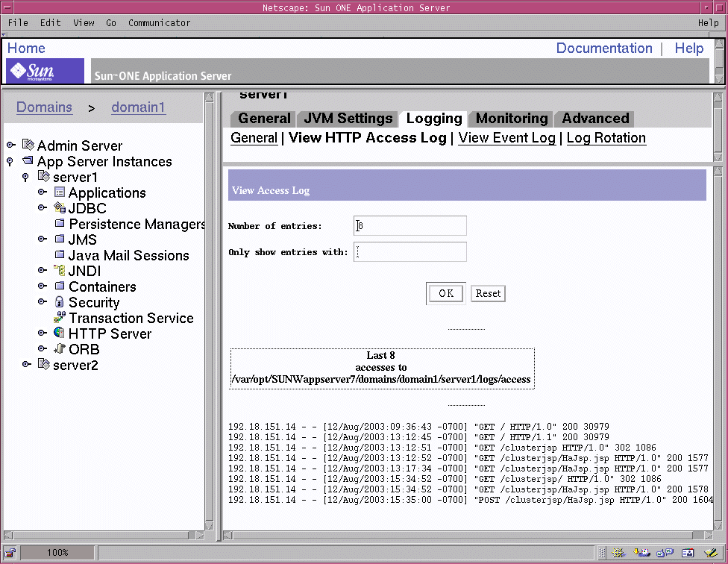The width and height of the screenshot is (728, 564).
Task: Click the POST /clusterjsp/HaJsp.jsp log line
Action: pyautogui.click(x=471, y=500)
